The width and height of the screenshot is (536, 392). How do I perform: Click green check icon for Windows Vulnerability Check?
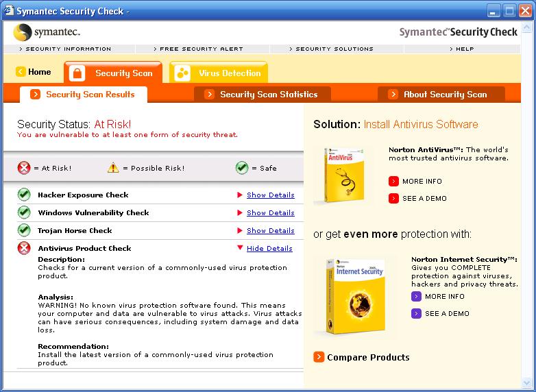[x=24, y=212]
